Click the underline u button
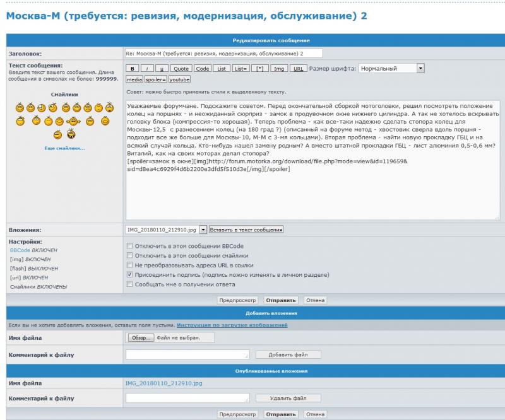 161,68
